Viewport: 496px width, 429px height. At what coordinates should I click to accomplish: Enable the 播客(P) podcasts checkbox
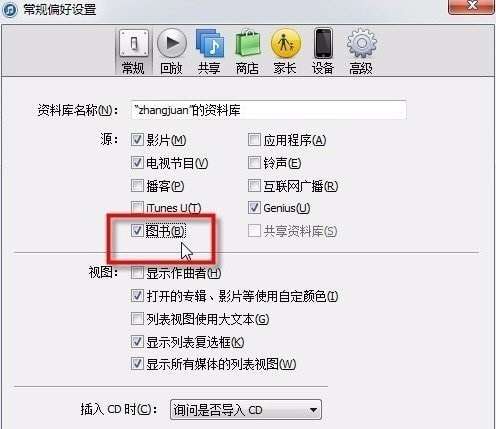137,186
